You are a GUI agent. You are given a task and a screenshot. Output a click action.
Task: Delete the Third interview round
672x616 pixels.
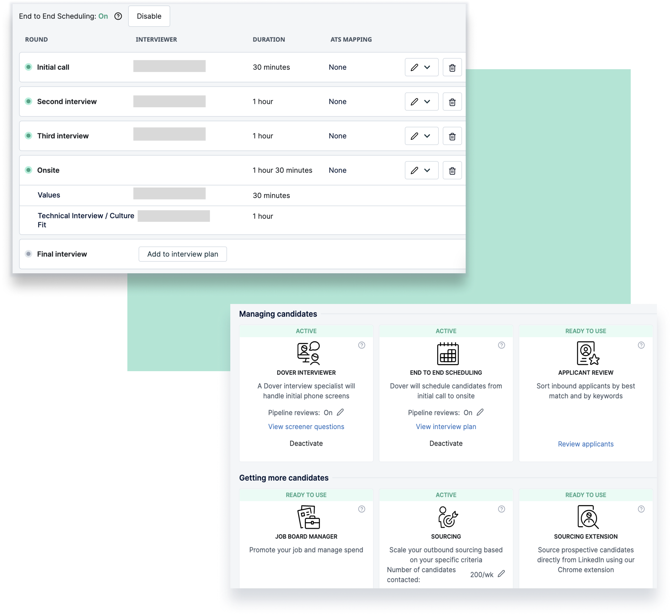[452, 136]
